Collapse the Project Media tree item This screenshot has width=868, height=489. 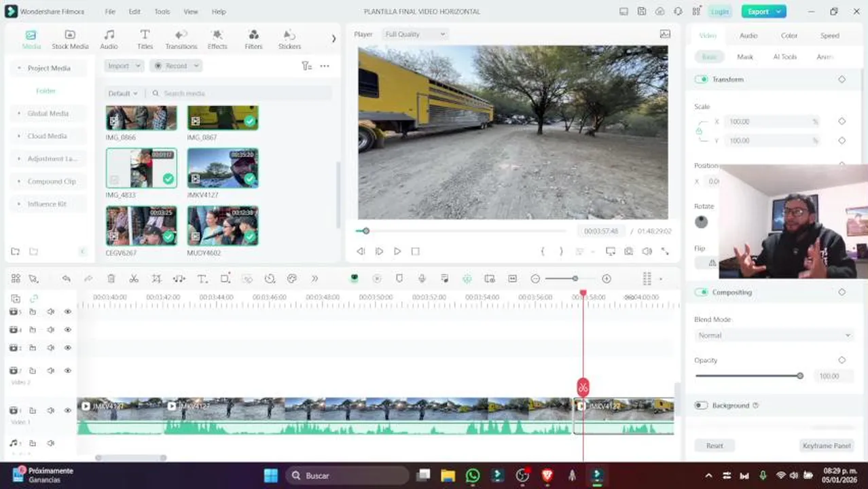pyautogui.click(x=19, y=68)
